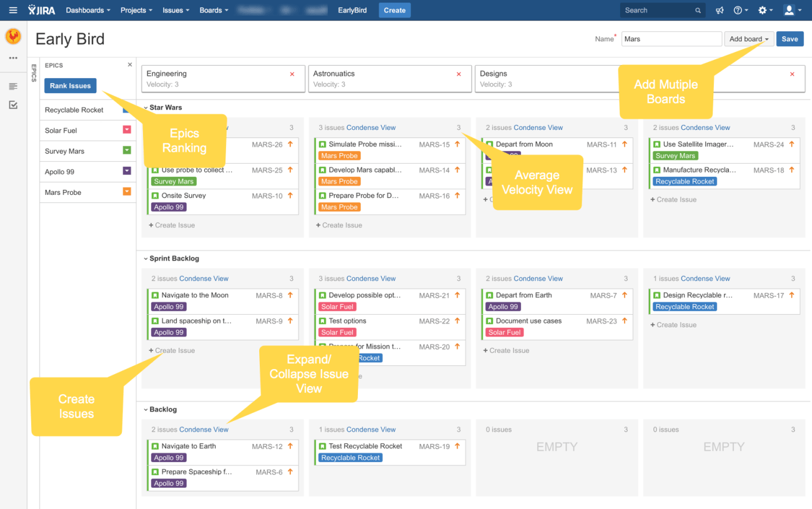Click the priority arrow on MARS-24

[791, 144]
